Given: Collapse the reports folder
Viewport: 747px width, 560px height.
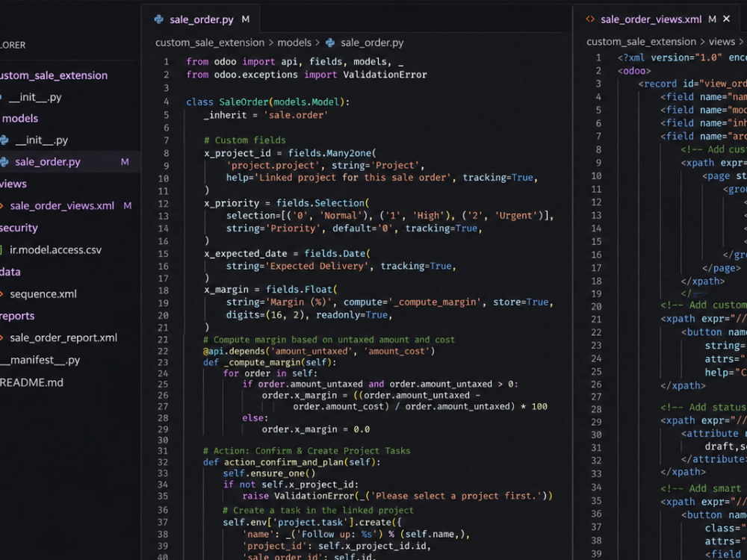Looking at the screenshot, I should [17, 316].
